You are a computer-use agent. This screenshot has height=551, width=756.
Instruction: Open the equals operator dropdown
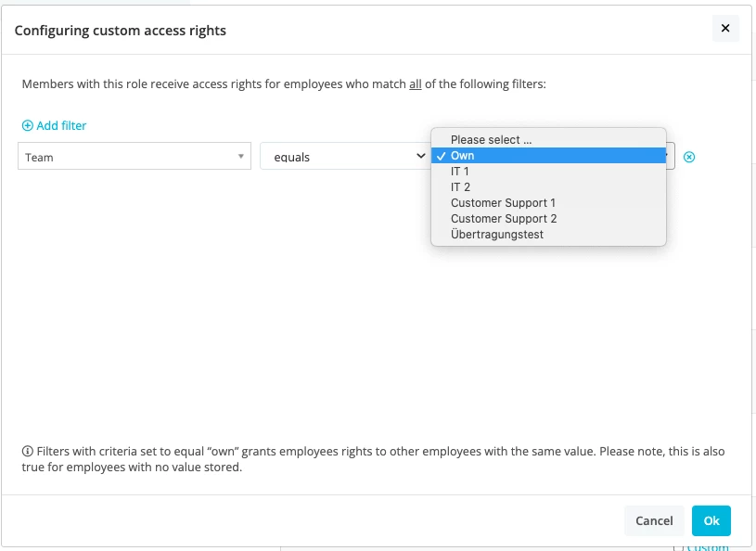click(345, 156)
